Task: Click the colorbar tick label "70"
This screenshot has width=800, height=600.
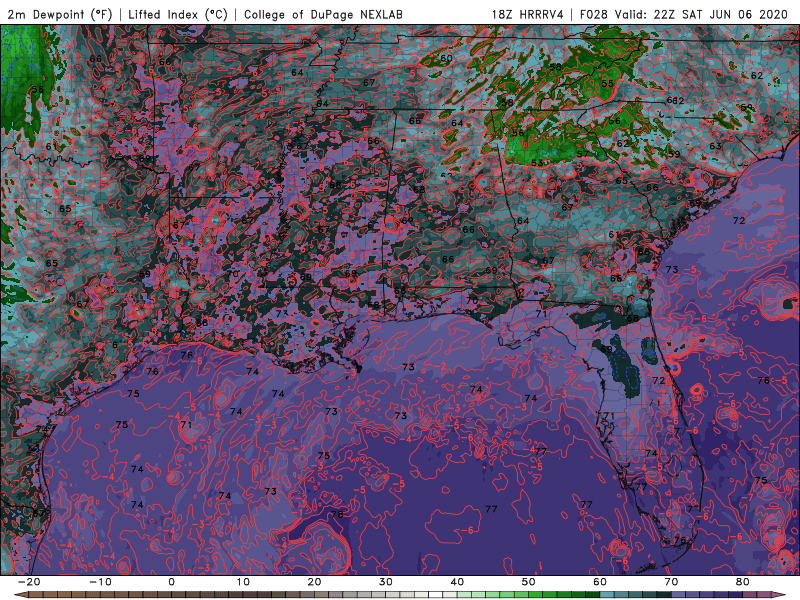Action: [x=671, y=582]
